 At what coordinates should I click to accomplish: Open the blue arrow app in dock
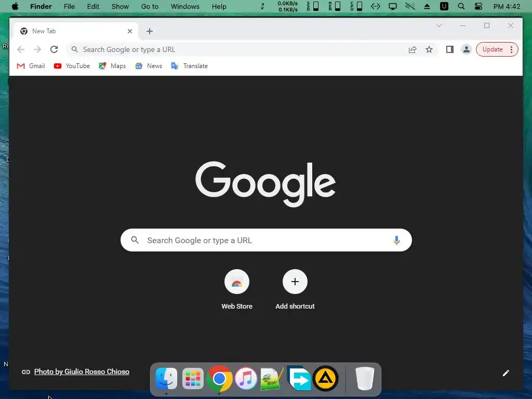coord(299,378)
